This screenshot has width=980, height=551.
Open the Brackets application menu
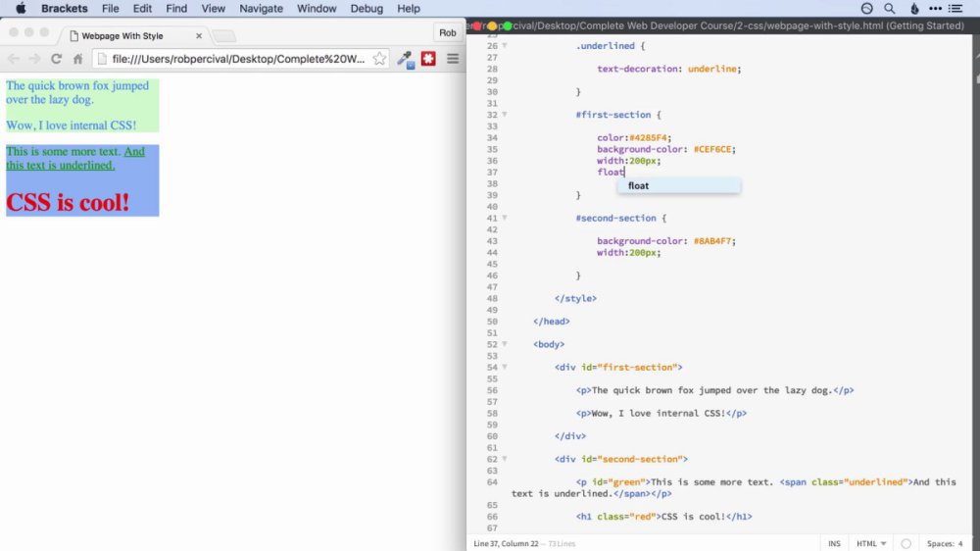[x=65, y=9]
